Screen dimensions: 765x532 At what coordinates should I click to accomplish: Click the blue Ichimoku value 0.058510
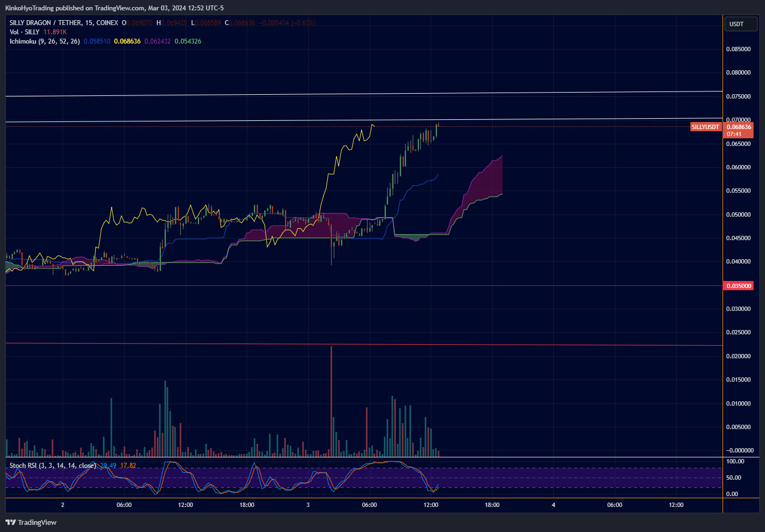click(97, 41)
